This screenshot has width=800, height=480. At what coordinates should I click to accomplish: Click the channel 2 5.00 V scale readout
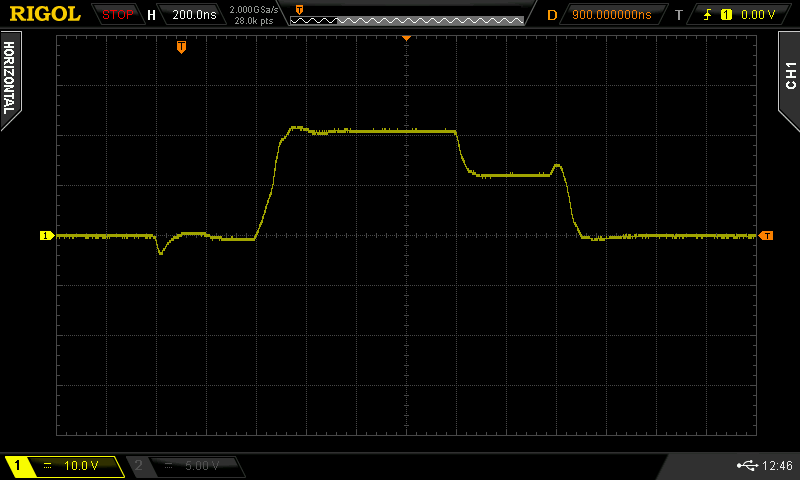pyautogui.click(x=202, y=466)
